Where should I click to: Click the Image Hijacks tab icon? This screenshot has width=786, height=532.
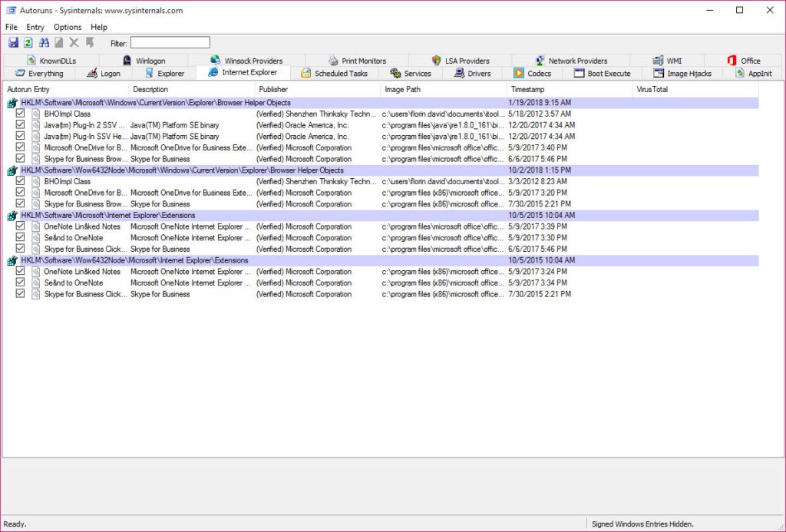(x=658, y=73)
